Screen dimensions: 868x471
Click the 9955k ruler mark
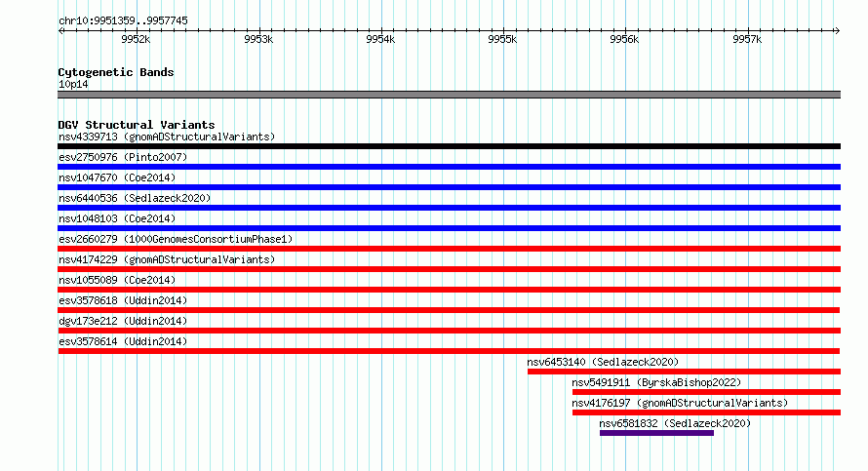pos(502,39)
